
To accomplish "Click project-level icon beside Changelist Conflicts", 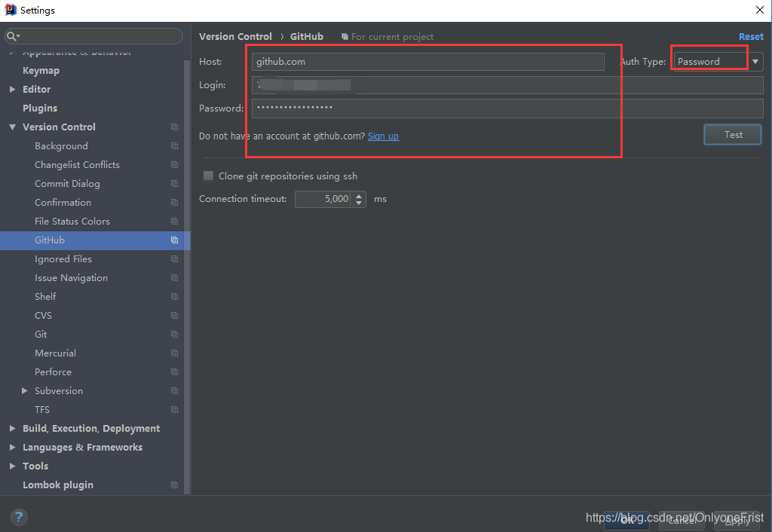I will click(174, 164).
